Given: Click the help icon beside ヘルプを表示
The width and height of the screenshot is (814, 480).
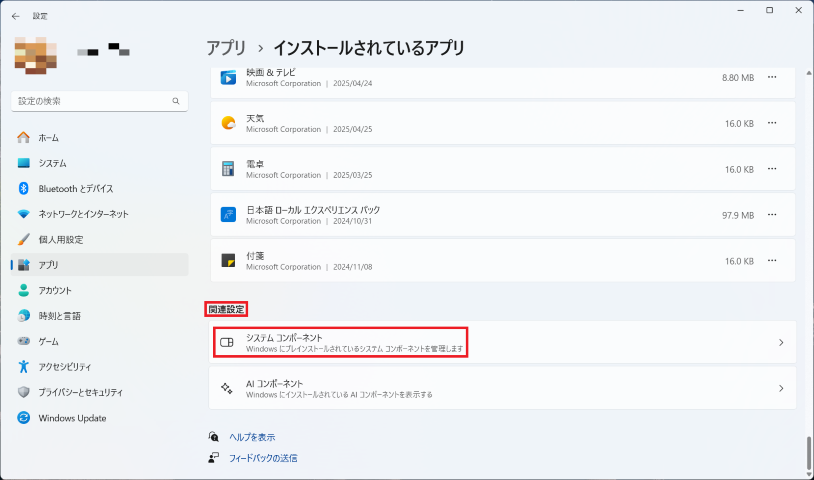Looking at the screenshot, I should 214,436.
